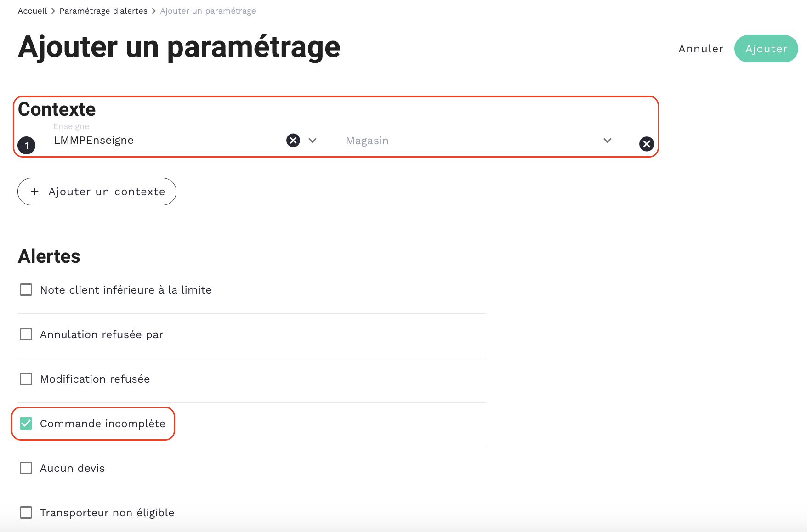The image size is (807, 532).
Task: Enable Note client inférieure à la limite
Action: (26, 290)
